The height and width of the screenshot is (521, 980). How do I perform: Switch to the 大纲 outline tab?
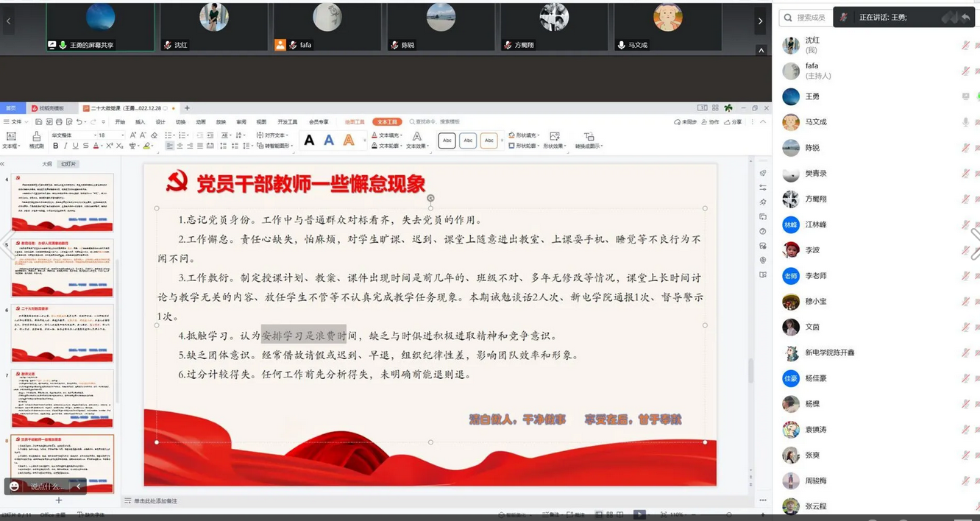(x=47, y=164)
